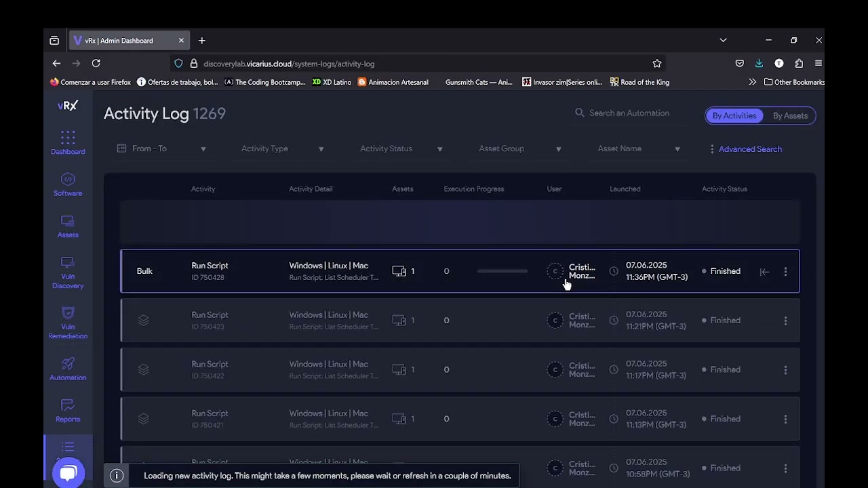Image resolution: width=868 pixels, height=488 pixels.
Task: Go to Assets in the sidebar
Action: point(68,226)
